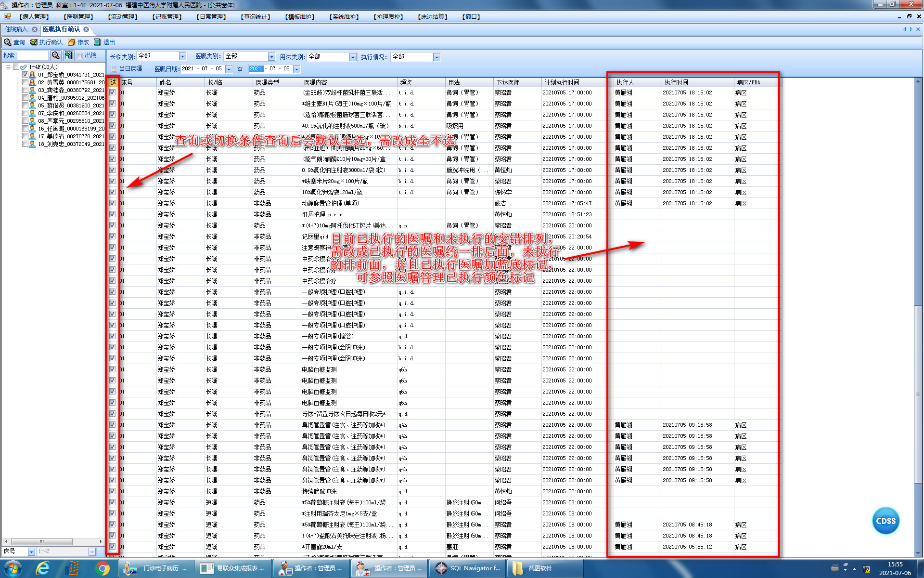This screenshot has width=924, height=578.
Task: Toggle the 出院 checkbox
Action: 80,56
